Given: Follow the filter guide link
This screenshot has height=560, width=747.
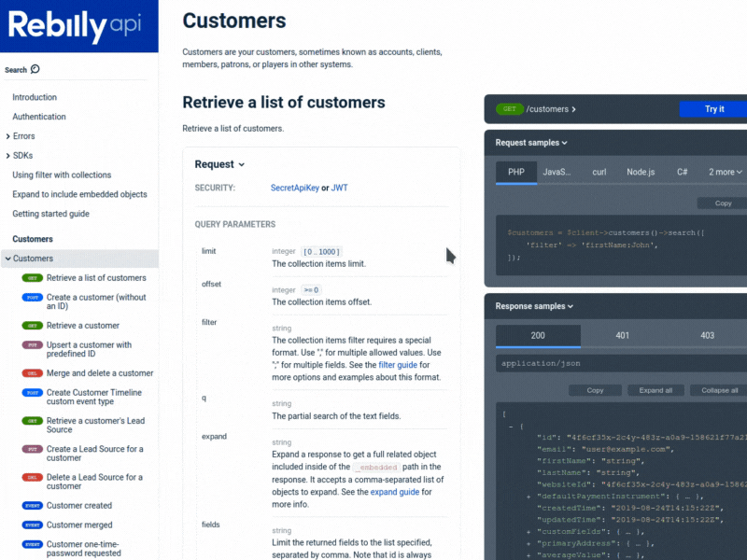Looking at the screenshot, I should 398,365.
